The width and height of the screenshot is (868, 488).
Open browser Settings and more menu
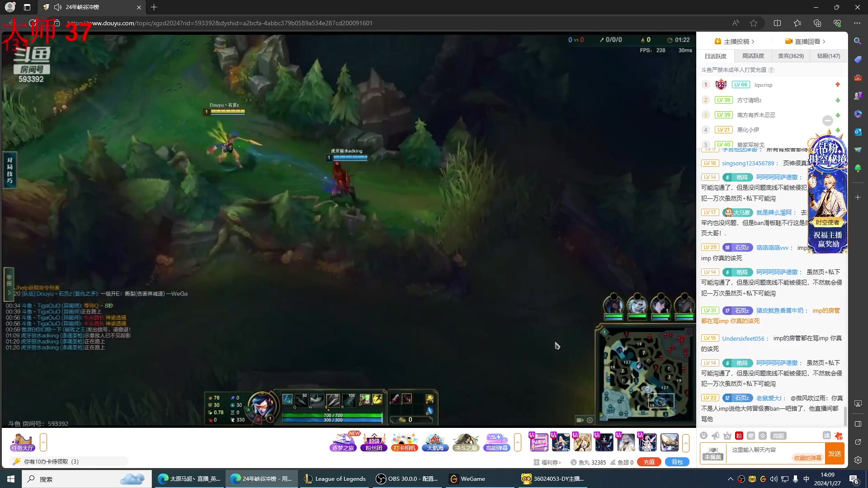tap(857, 23)
